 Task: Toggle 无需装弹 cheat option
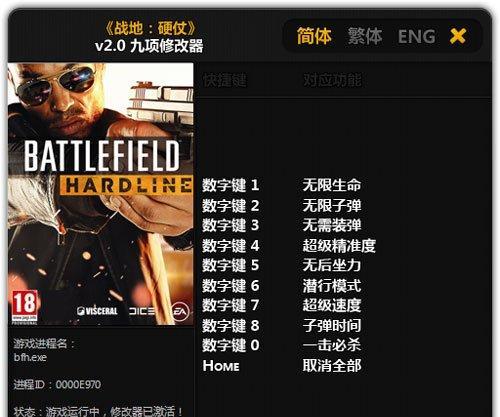click(332, 225)
